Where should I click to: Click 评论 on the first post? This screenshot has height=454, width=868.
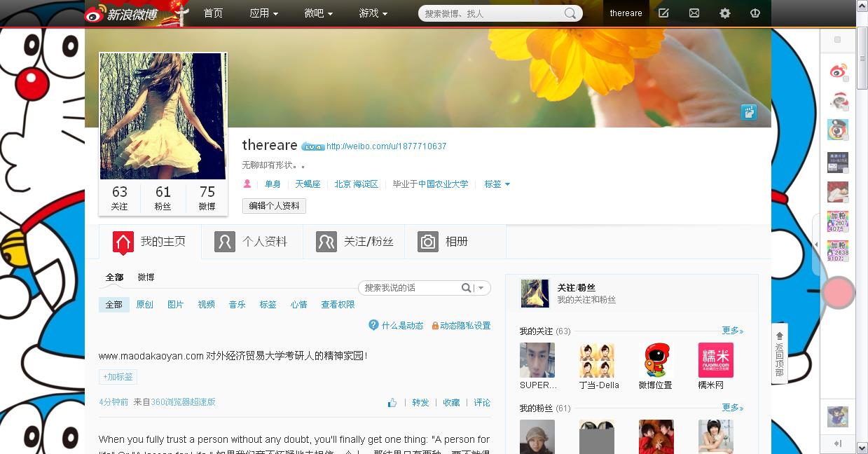[x=482, y=403]
